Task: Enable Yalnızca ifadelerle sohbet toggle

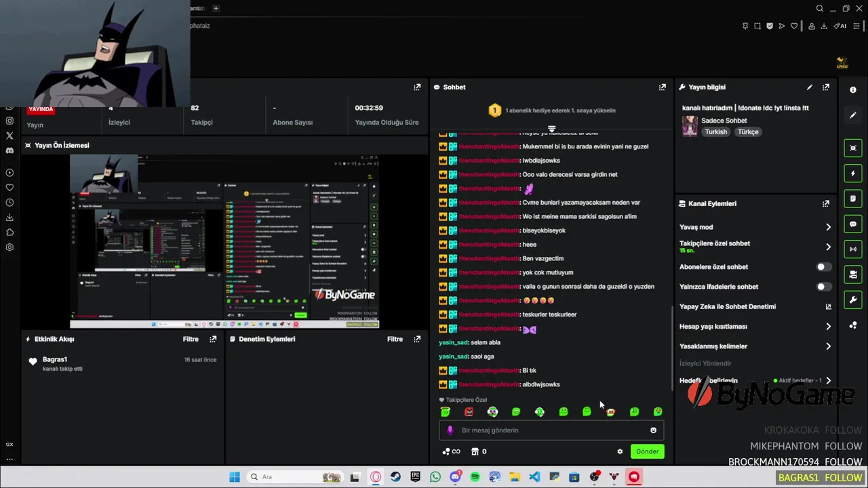Action: 824,287
